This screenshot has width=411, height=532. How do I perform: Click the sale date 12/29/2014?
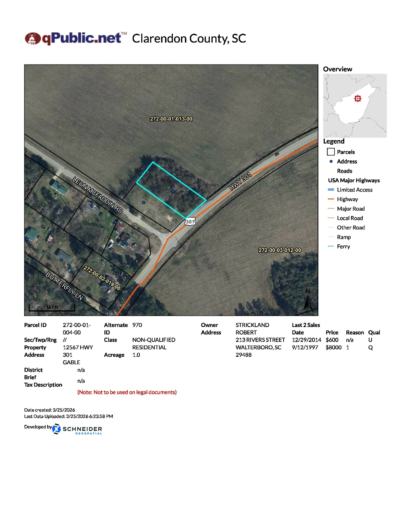(x=306, y=340)
